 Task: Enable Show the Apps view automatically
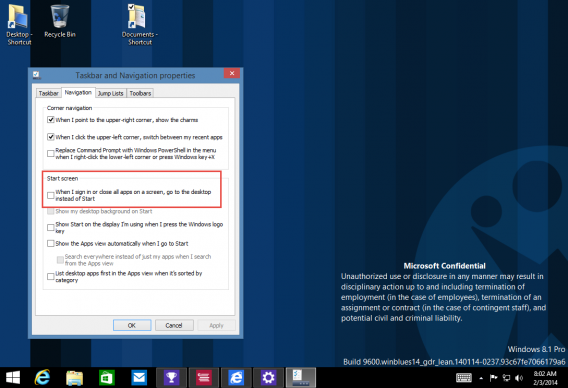pos(51,243)
